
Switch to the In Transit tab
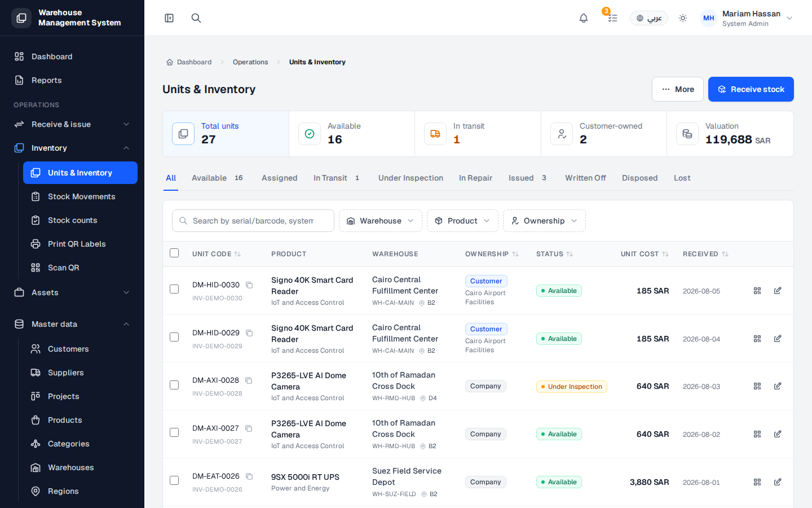click(337, 178)
